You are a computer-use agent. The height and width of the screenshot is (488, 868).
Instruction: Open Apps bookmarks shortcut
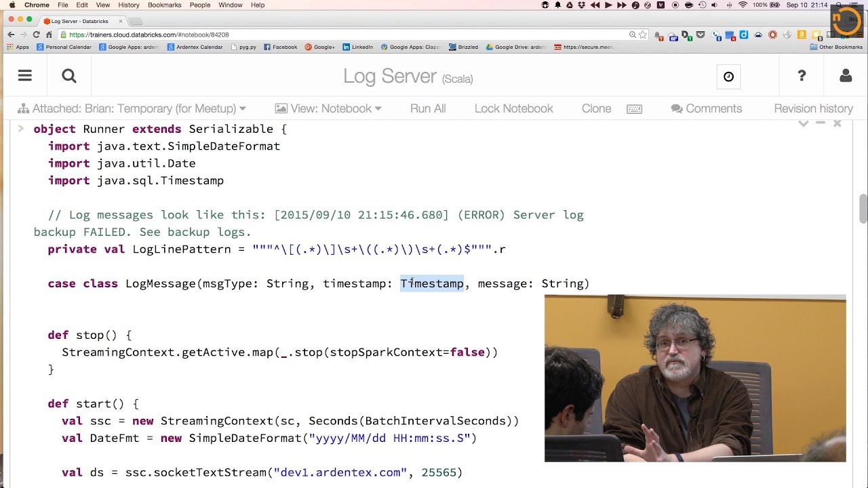coord(18,47)
